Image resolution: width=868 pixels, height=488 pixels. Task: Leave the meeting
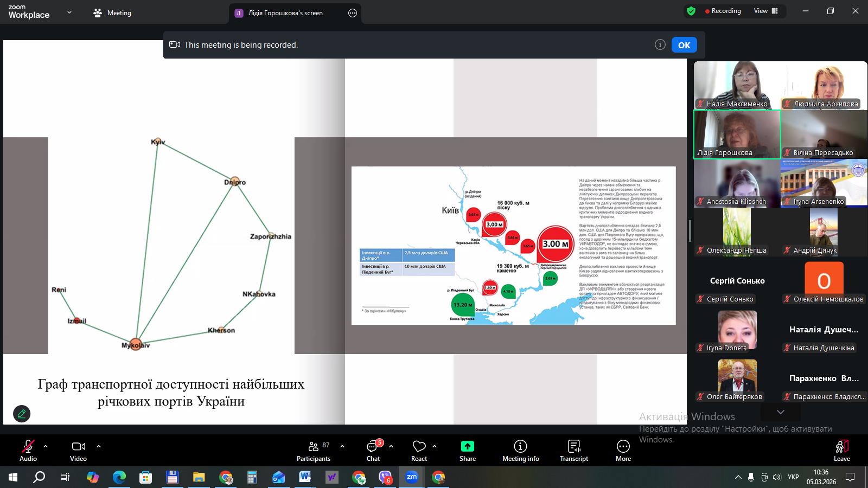(841, 450)
